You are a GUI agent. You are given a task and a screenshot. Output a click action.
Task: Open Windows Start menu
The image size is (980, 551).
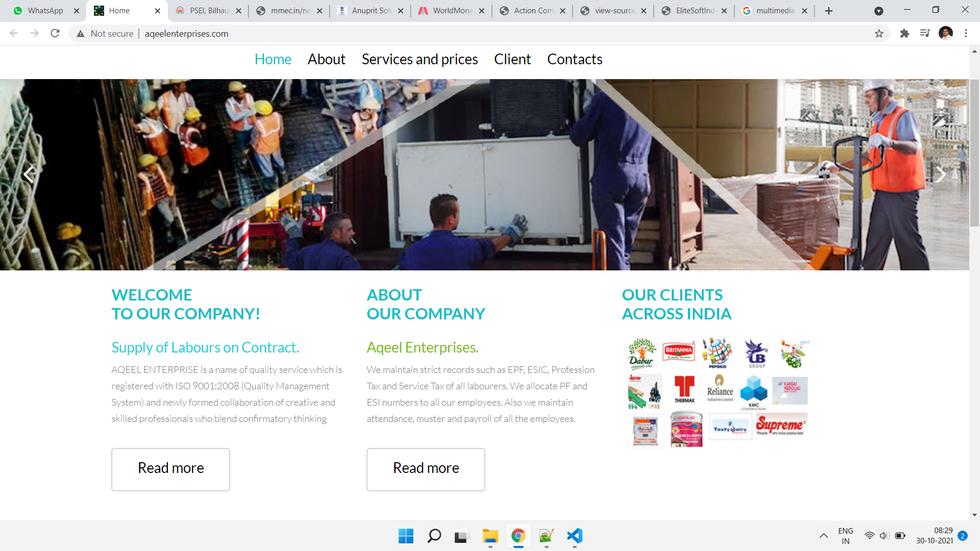[x=406, y=536]
